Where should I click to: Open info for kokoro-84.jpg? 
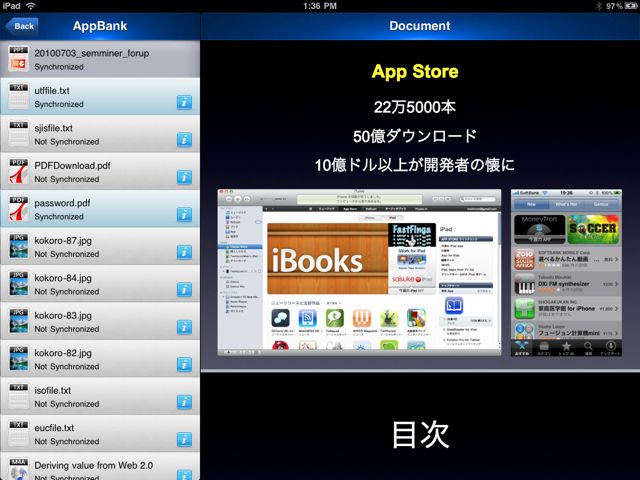pos(184,289)
